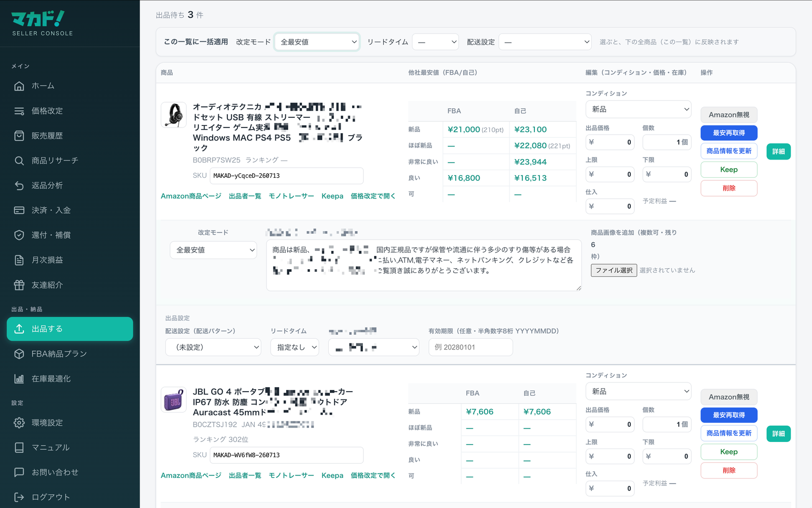Viewport: 812px width, 508px height.
Task: Open Amazon商品ページ link for headset
Action: 191,196
